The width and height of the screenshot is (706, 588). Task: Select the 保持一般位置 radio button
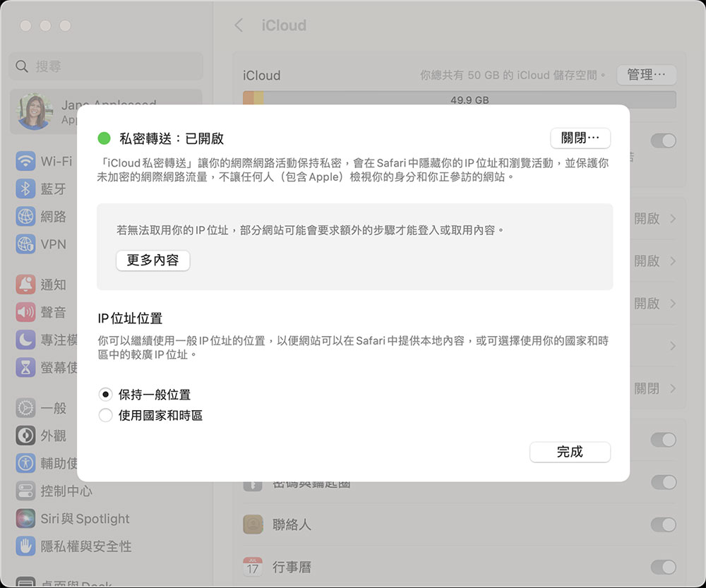(x=106, y=395)
